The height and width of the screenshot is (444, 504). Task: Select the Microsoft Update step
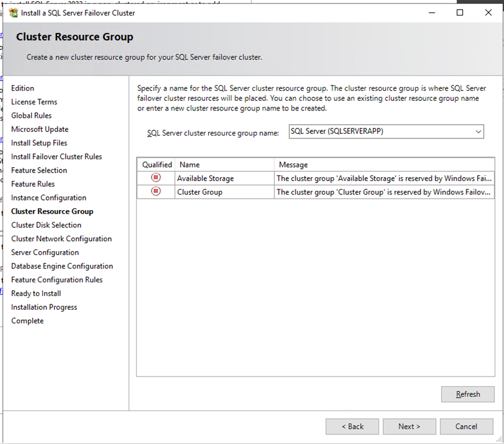pyautogui.click(x=40, y=129)
